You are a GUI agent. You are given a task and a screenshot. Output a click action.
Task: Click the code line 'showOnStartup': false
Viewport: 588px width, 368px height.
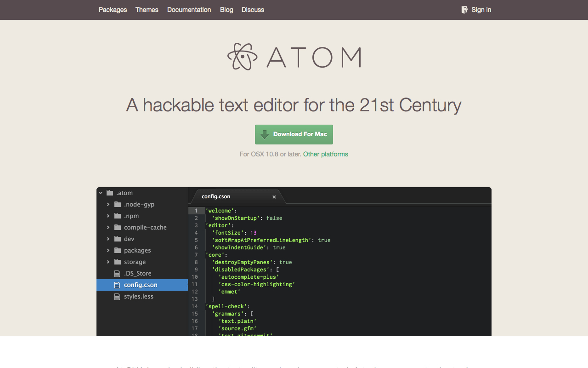coord(247,218)
